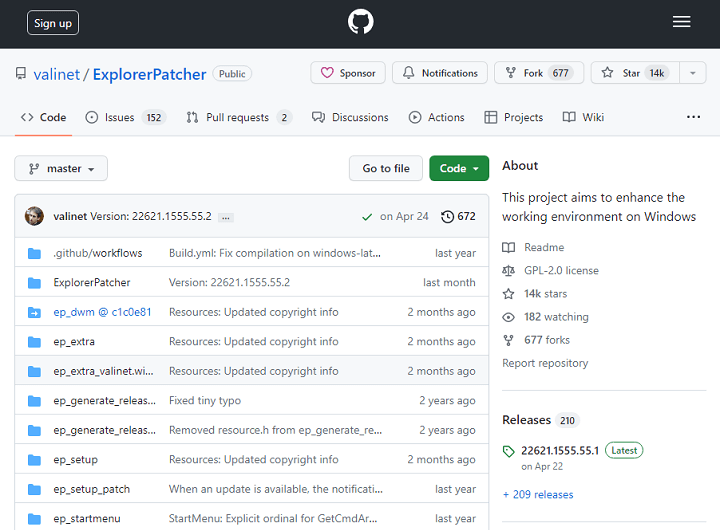Open the GitHub homepage logo
Screen dimensions: 720x530
[360, 22]
